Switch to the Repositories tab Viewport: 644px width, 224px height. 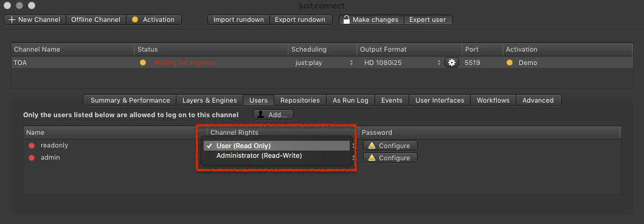[300, 100]
